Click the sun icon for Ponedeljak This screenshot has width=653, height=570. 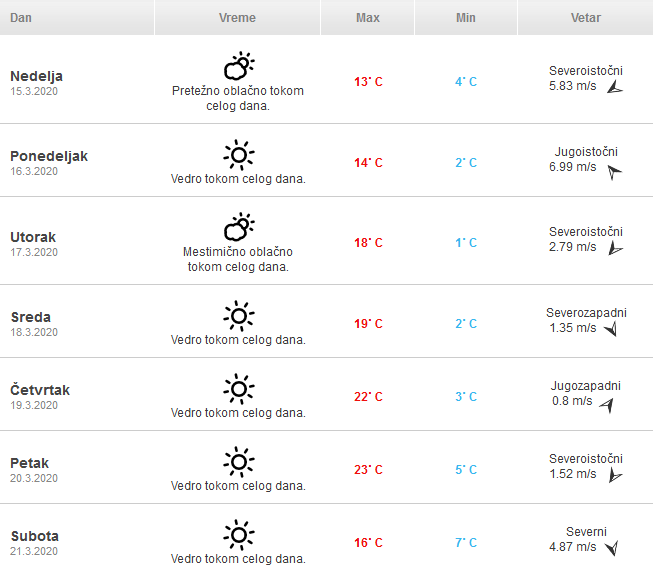pos(238,155)
